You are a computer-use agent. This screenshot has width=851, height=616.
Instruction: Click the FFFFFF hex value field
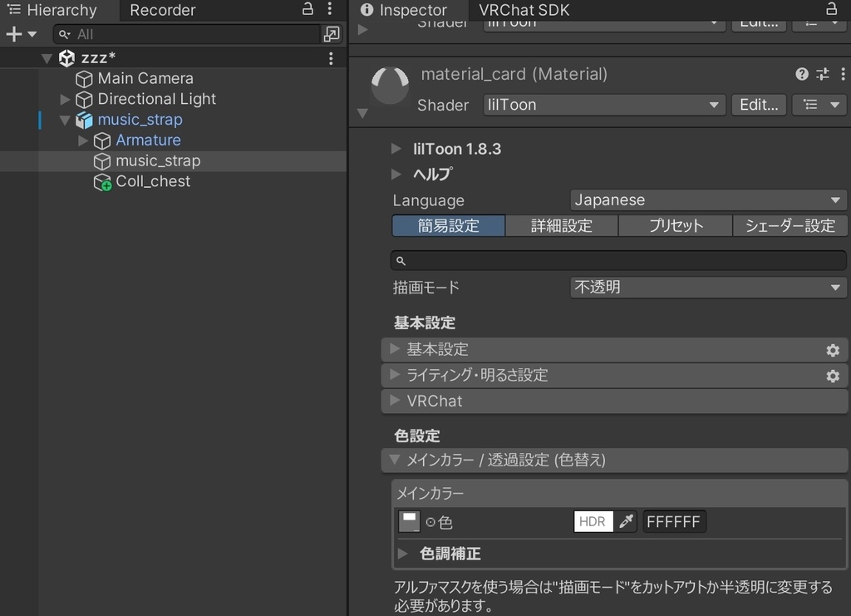pyautogui.click(x=674, y=521)
